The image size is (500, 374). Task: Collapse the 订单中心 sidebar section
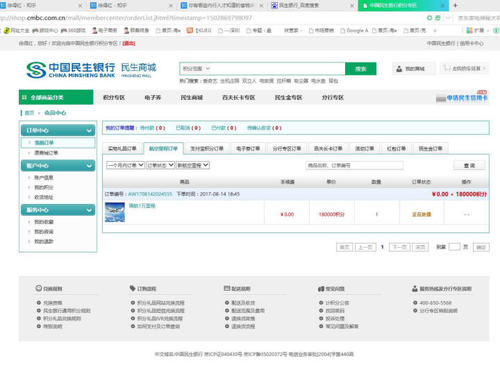click(89, 130)
